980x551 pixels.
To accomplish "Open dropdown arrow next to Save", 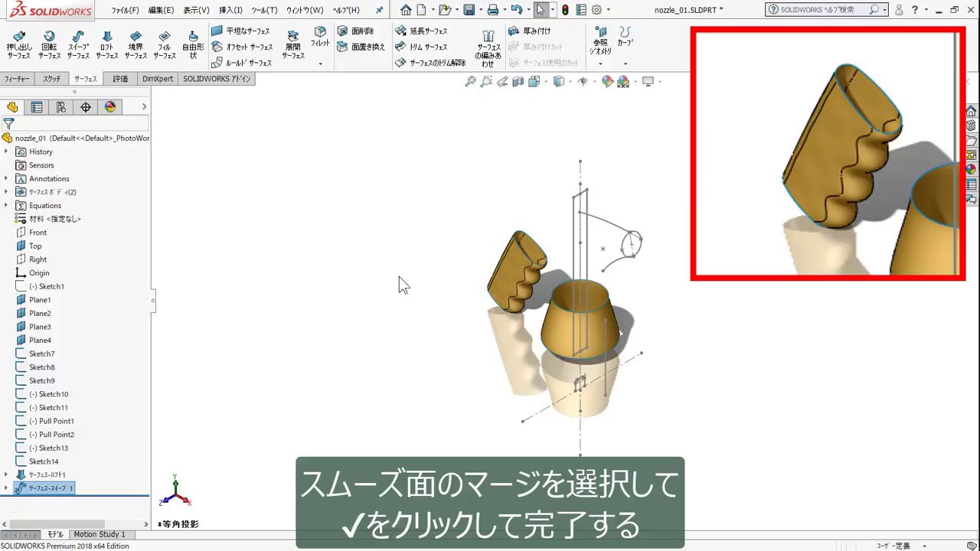I will (479, 10).
